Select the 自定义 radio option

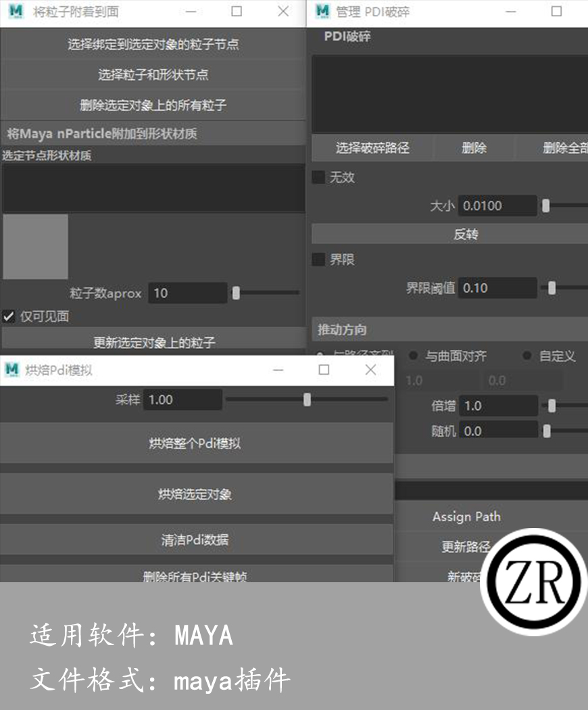[527, 356]
